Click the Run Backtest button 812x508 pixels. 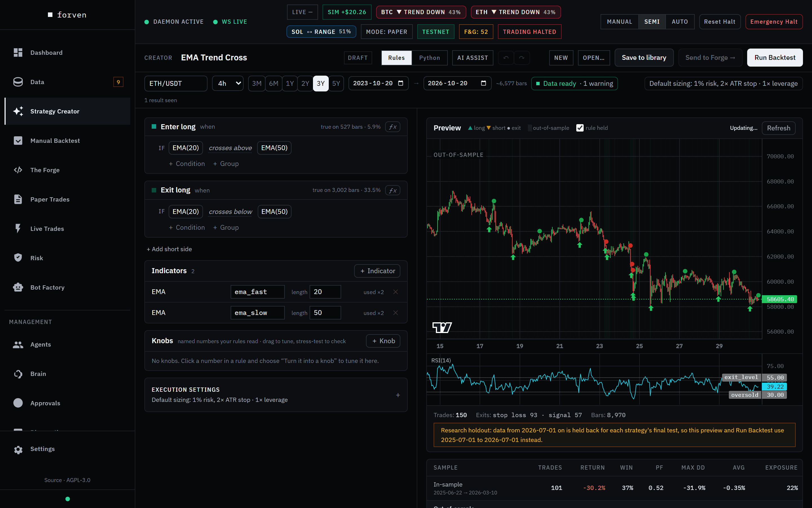(x=775, y=58)
